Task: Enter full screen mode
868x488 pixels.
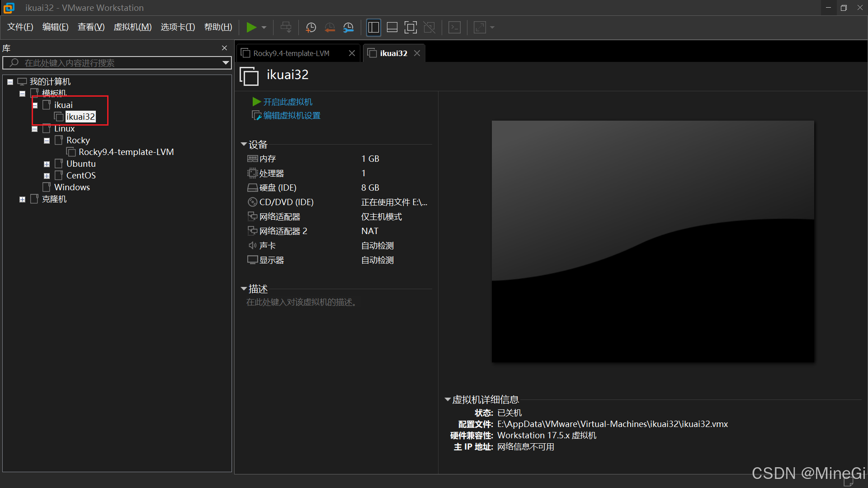Action: click(410, 28)
